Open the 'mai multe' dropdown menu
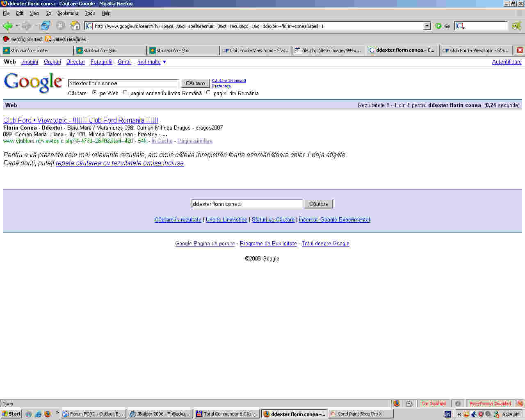 [x=152, y=62]
